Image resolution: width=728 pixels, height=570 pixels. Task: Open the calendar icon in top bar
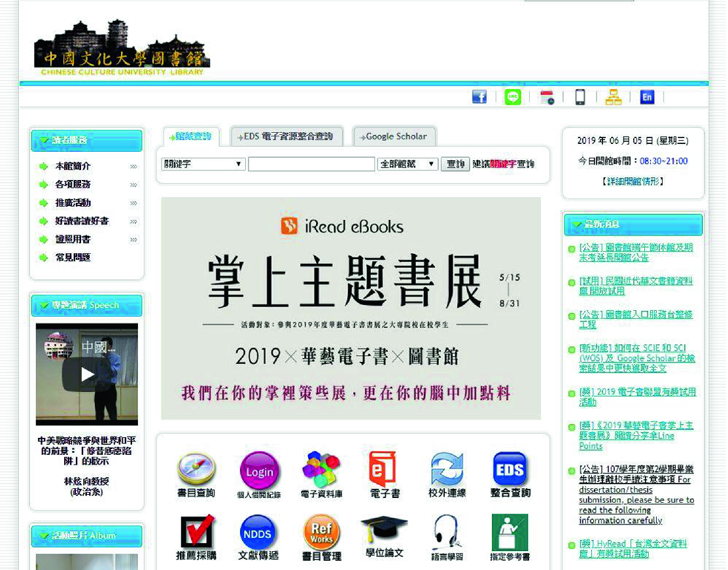click(547, 97)
